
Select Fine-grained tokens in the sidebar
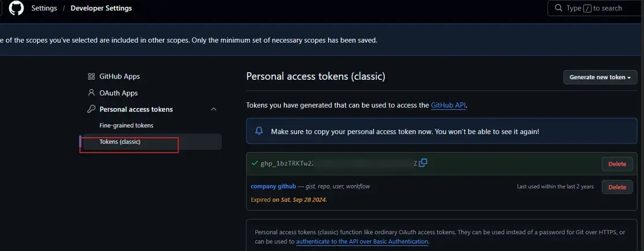[126, 125]
